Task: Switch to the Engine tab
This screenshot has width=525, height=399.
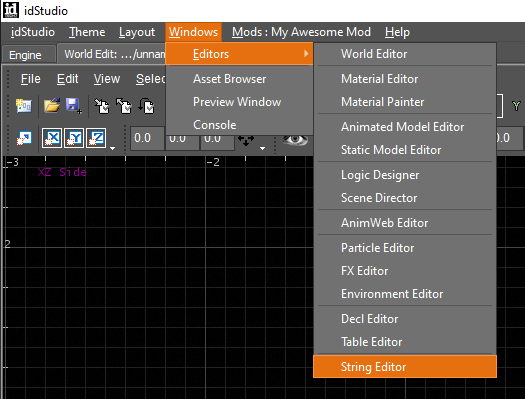Action: click(29, 55)
